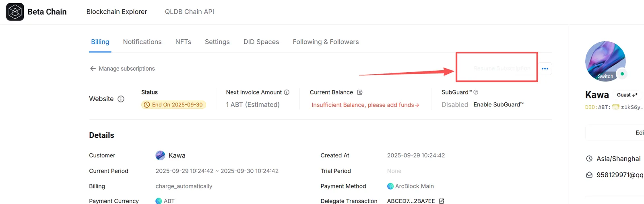Click the SubGuard help question icon

476,92
